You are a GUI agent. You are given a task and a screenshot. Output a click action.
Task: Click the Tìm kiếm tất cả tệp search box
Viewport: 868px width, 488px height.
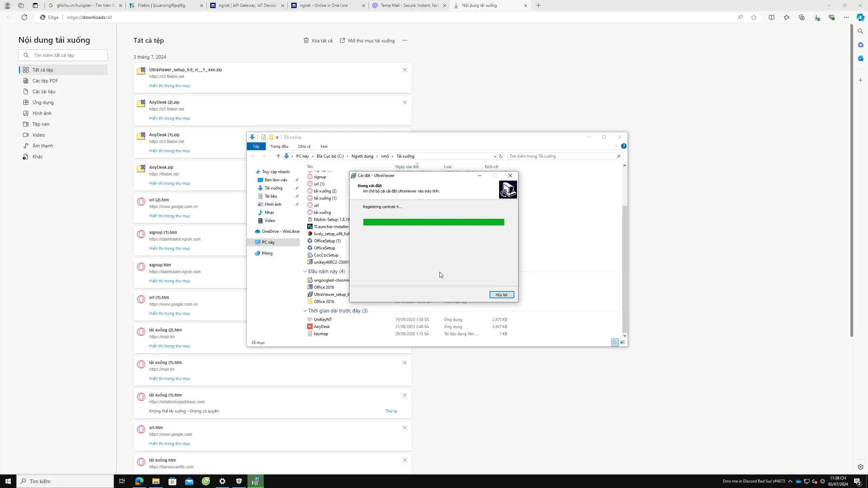[x=68, y=55]
